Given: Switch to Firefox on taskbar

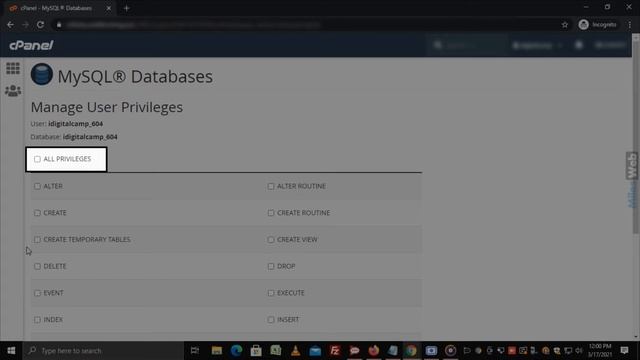Looking at the screenshot, I should [373, 351].
